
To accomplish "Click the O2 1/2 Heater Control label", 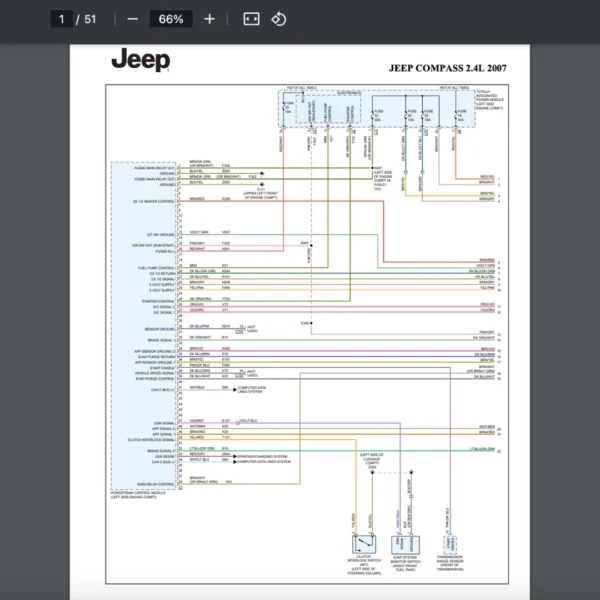I will [x=154, y=200].
